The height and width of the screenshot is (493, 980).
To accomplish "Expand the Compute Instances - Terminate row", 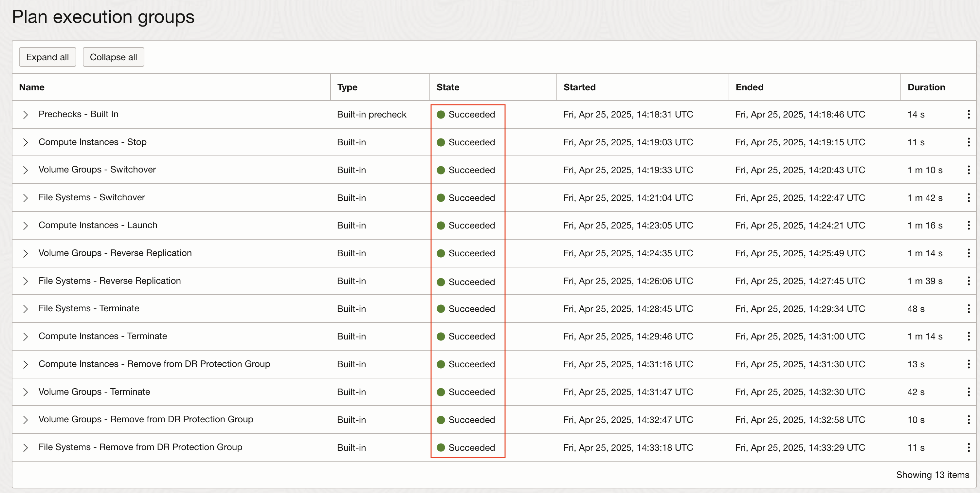I will pyautogui.click(x=26, y=336).
